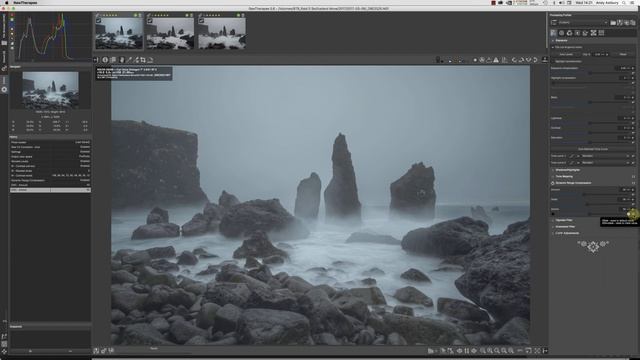Click the Reset button beside Clip %
The height and width of the screenshot is (360, 640).
pyautogui.click(x=624, y=54)
